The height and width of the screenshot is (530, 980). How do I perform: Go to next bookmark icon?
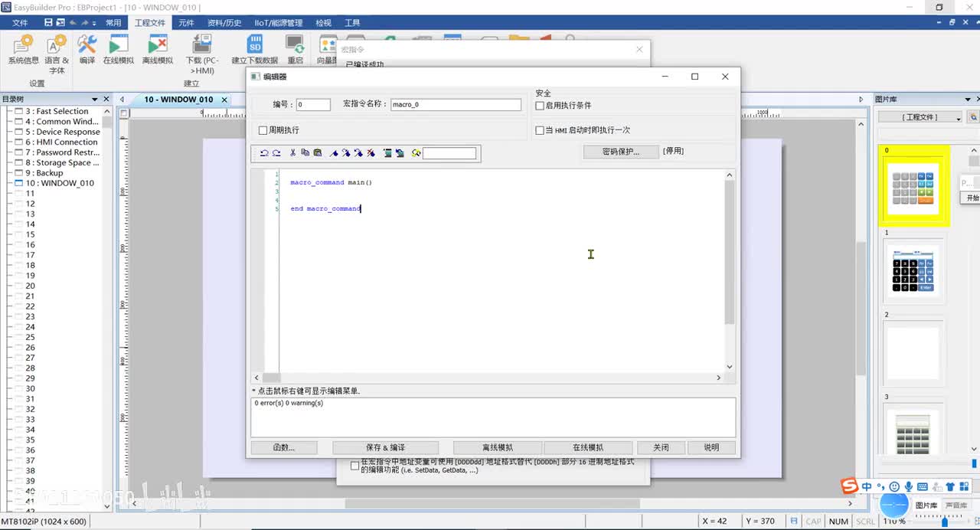click(346, 153)
